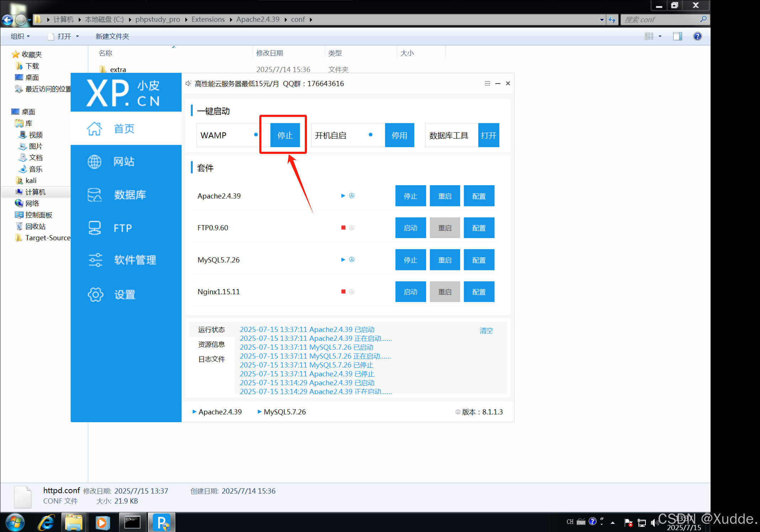Image resolution: width=760 pixels, height=532 pixels.
Task: Click 新建文件夹 in Explorer toolbar
Action: [x=112, y=36]
